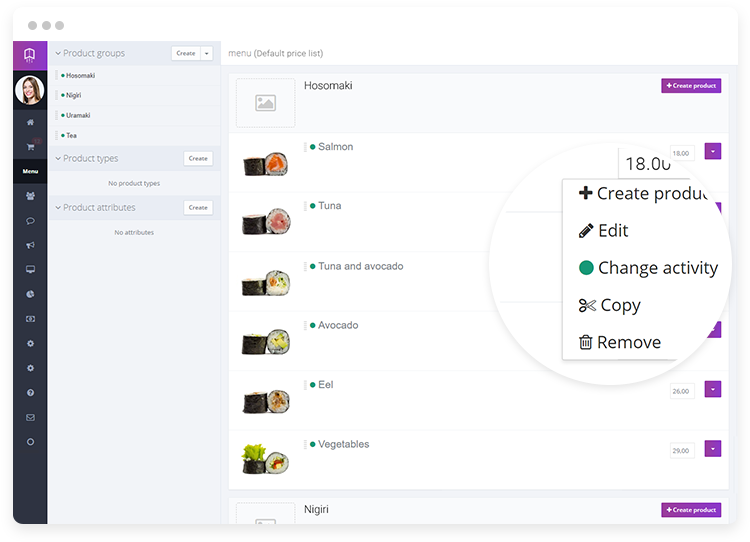Open the pie chart reports icon
The image size is (750, 542).
(x=30, y=294)
